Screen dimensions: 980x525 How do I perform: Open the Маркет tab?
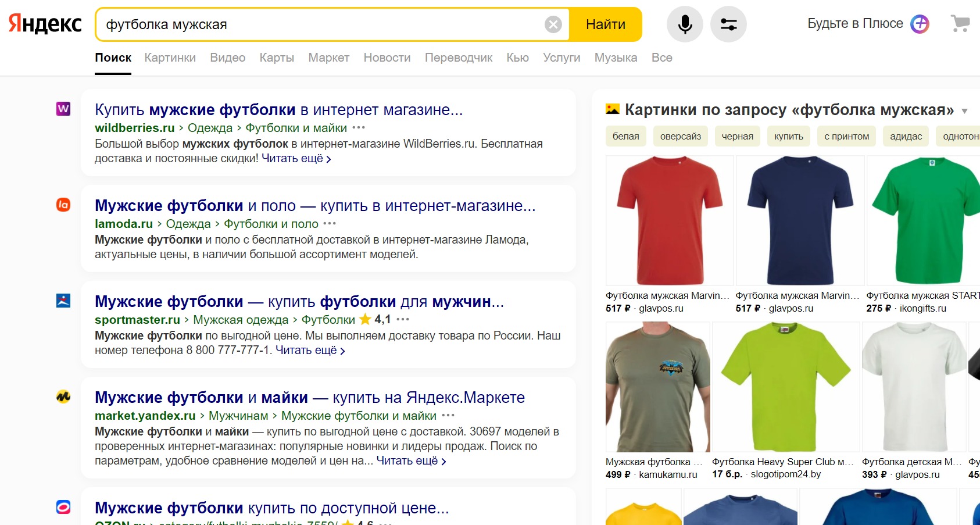pos(328,58)
